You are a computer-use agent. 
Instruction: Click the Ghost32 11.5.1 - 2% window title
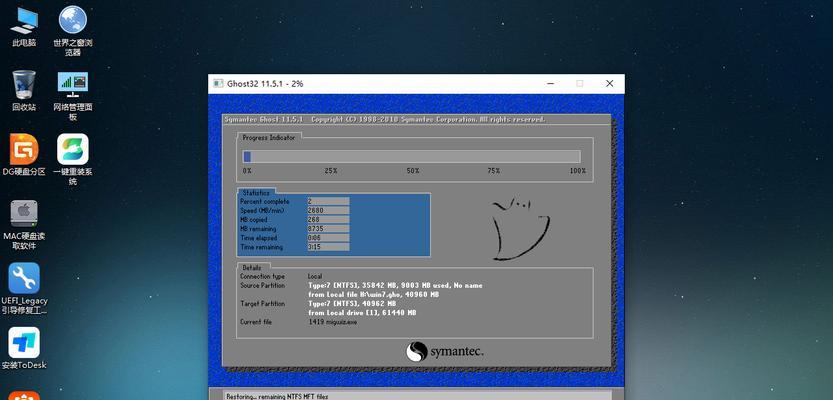(265, 83)
